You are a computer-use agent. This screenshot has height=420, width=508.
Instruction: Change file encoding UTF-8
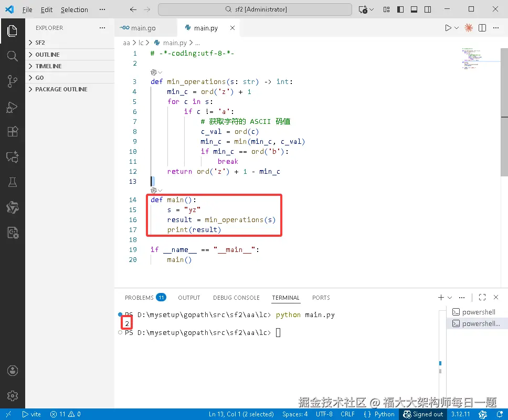pos(324,414)
